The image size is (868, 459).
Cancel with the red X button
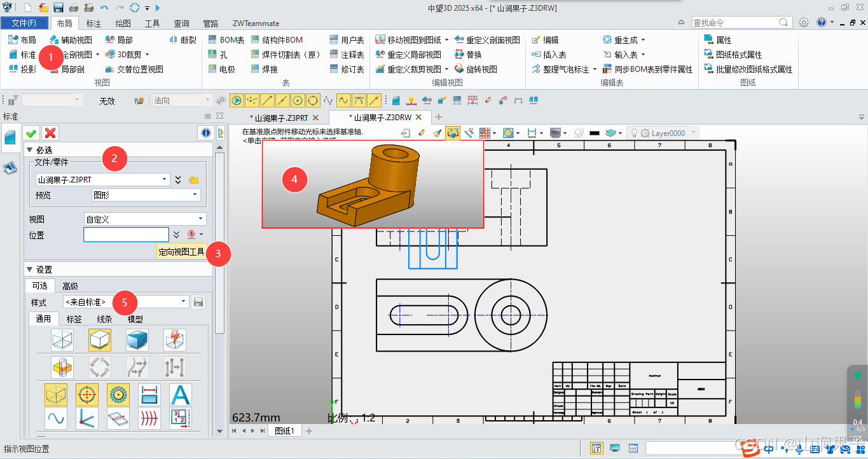(x=50, y=133)
